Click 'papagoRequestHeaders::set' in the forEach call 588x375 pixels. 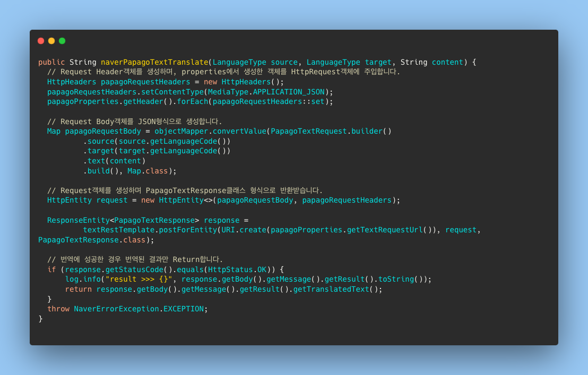[x=269, y=101]
